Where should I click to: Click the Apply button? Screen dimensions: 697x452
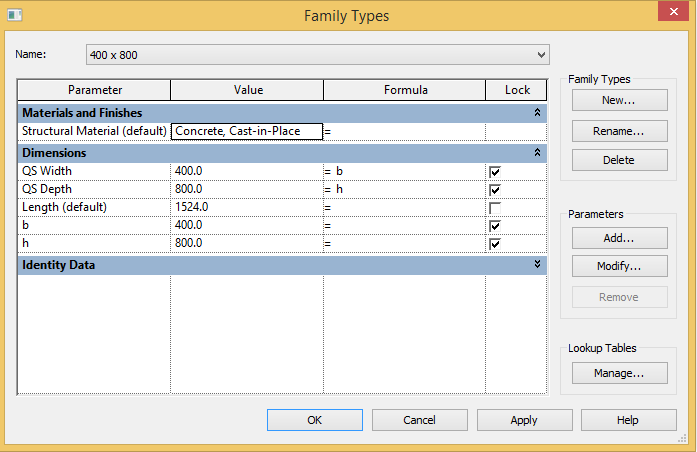pos(525,420)
